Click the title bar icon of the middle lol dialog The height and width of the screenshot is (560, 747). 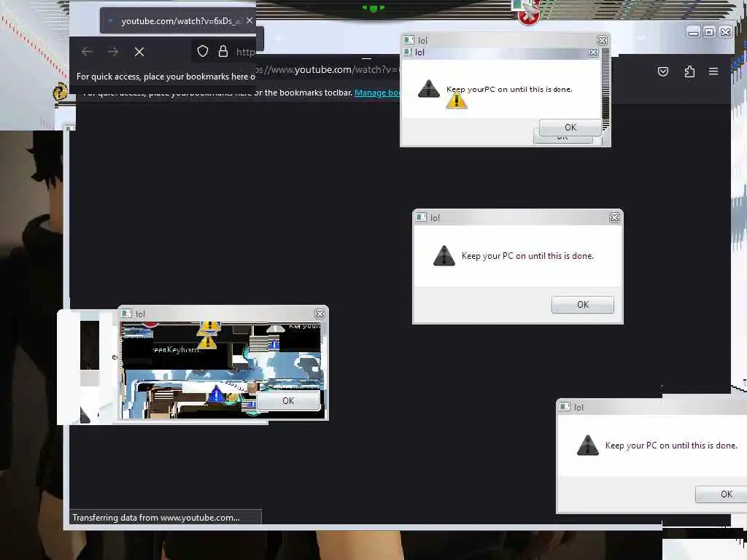(x=421, y=217)
